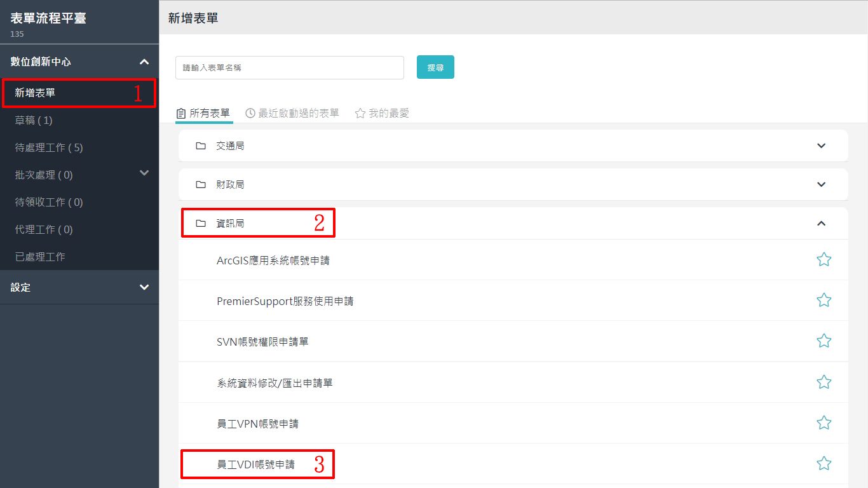Open the 員工VDI帳號申請 form
This screenshot has width=868, height=488.
tap(256, 464)
